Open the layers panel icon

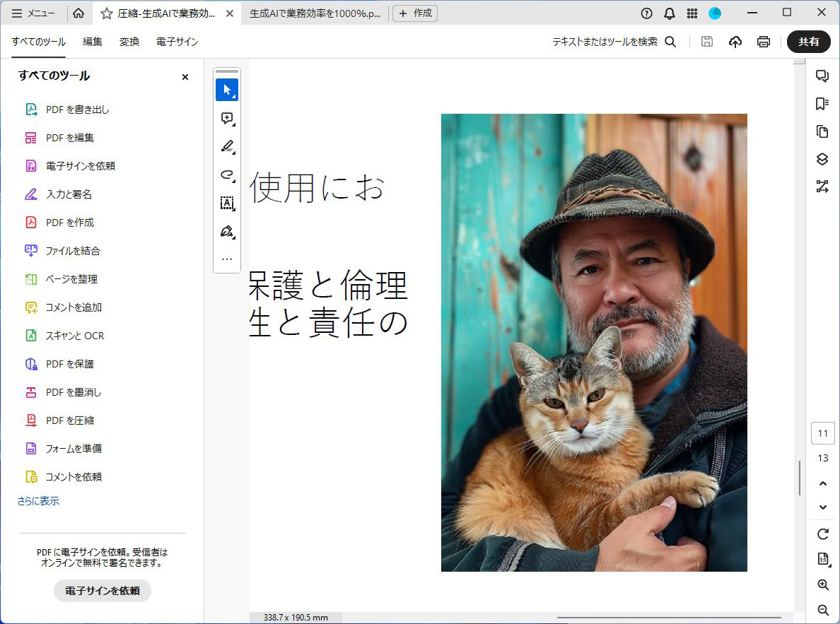click(822, 159)
